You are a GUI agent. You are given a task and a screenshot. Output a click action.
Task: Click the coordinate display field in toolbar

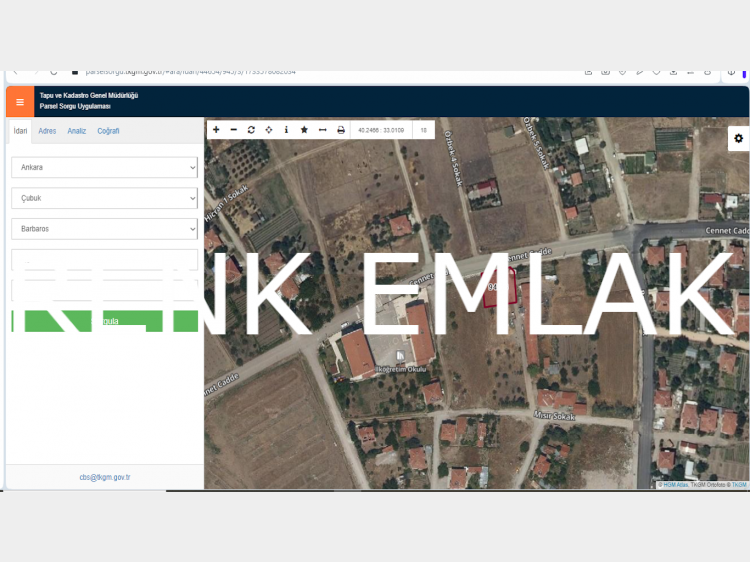click(x=381, y=130)
